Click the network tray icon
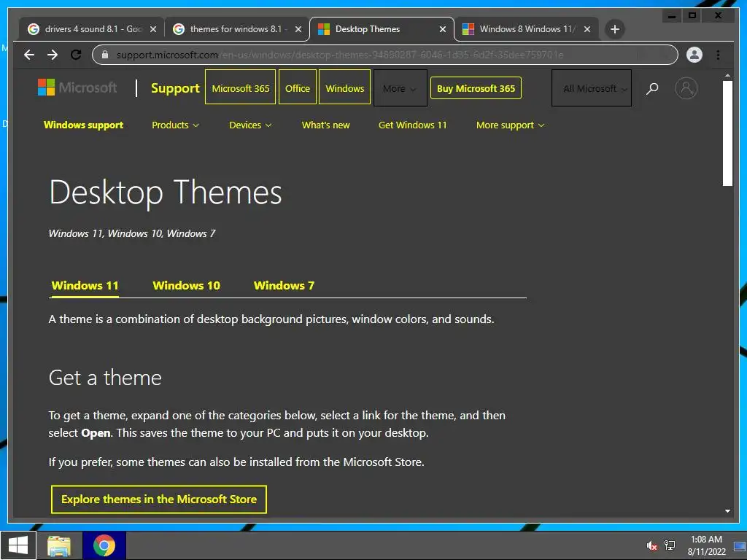Viewport: 747px width, 560px height. click(670, 545)
